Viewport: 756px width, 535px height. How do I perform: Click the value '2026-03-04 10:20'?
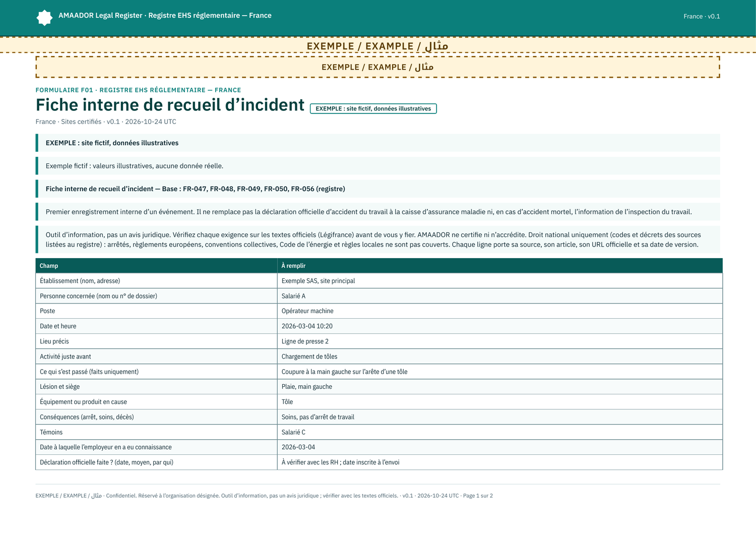307,326
